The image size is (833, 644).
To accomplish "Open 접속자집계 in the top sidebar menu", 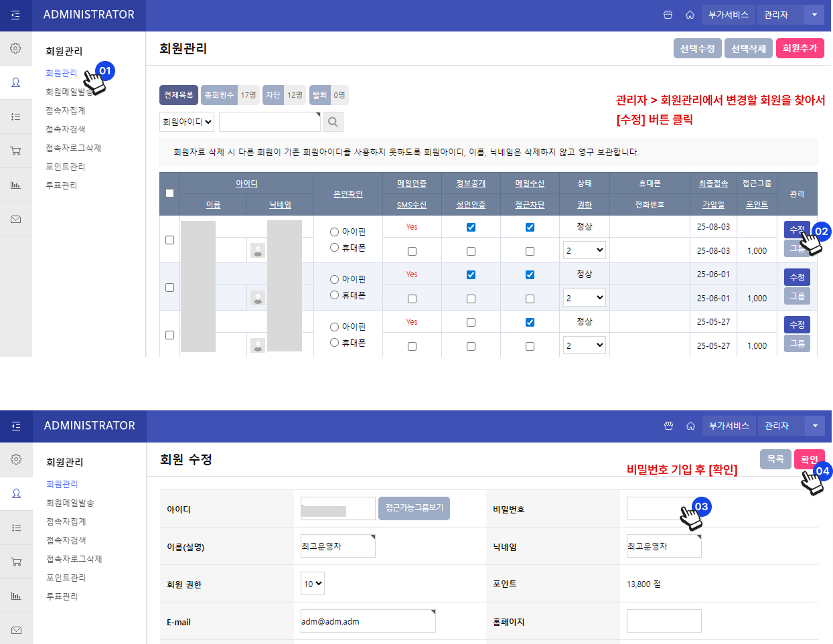I will pyautogui.click(x=66, y=110).
